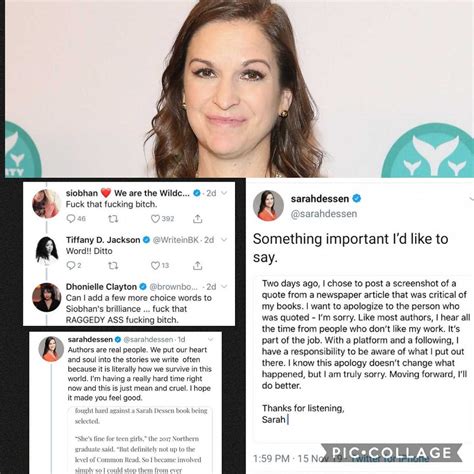474x474 pixels.
Task: Share Tiffany D. Jackson's tweet
Action: click(x=198, y=265)
